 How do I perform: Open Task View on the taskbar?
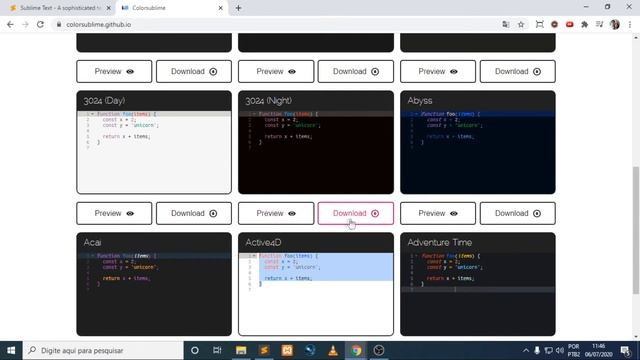tap(217, 350)
